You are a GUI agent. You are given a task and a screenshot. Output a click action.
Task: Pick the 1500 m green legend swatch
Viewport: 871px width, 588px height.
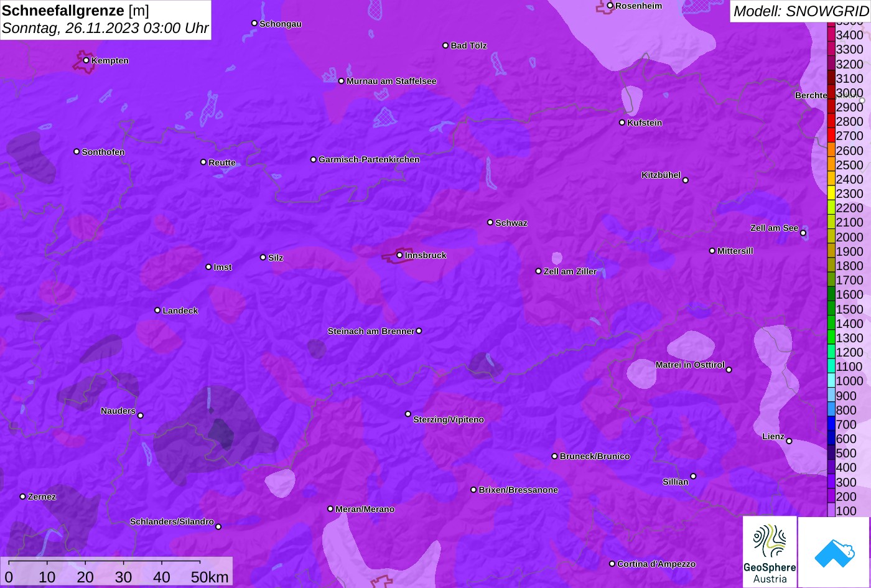(831, 309)
